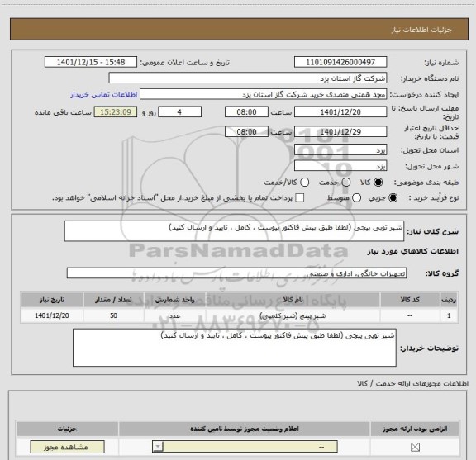Click the delivery province (استان محل تحویل) field
This screenshot has height=460, width=476.
coord(340,150)
